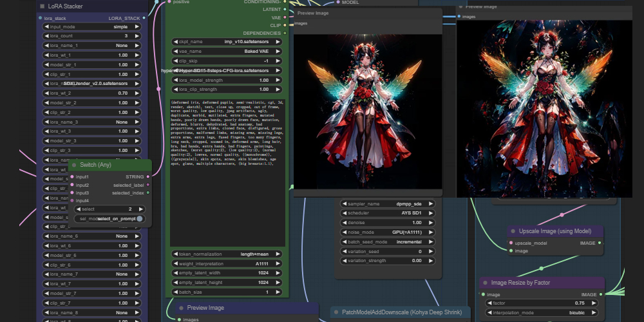Viewport: 644px width, 322px height.
Task: Open the input_mode simple dropdown
Action: coord(91,26)
